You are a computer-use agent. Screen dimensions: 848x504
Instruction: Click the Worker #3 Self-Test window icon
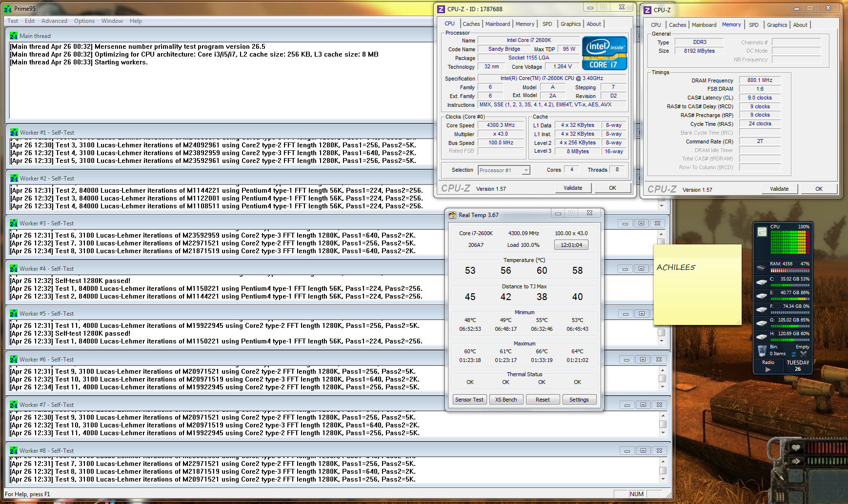pyautogui.click(x=14, y=223)
